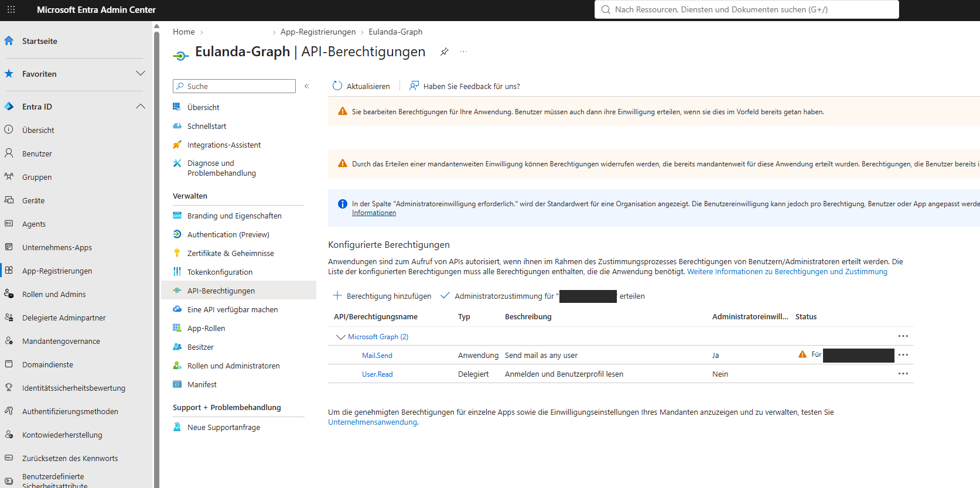This screenshot has height=488, width=980.
Task: Click the Favoriten star icon
Action: 9,74
